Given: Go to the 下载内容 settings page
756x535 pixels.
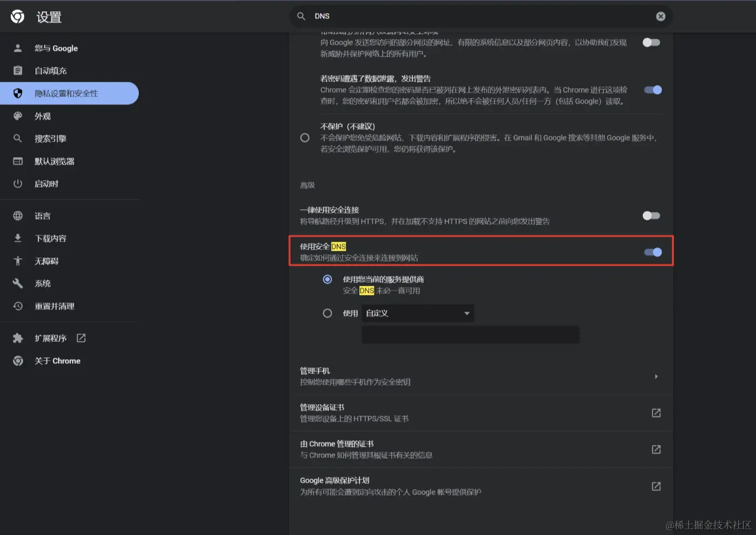Looking at the screenshot, I should pyautogui.click(x=69, y=238).
